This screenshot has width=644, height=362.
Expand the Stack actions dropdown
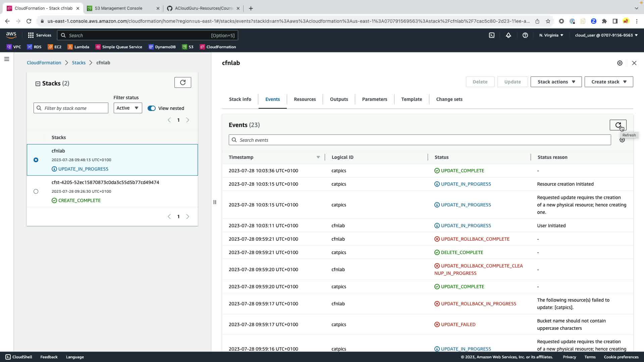556,82
